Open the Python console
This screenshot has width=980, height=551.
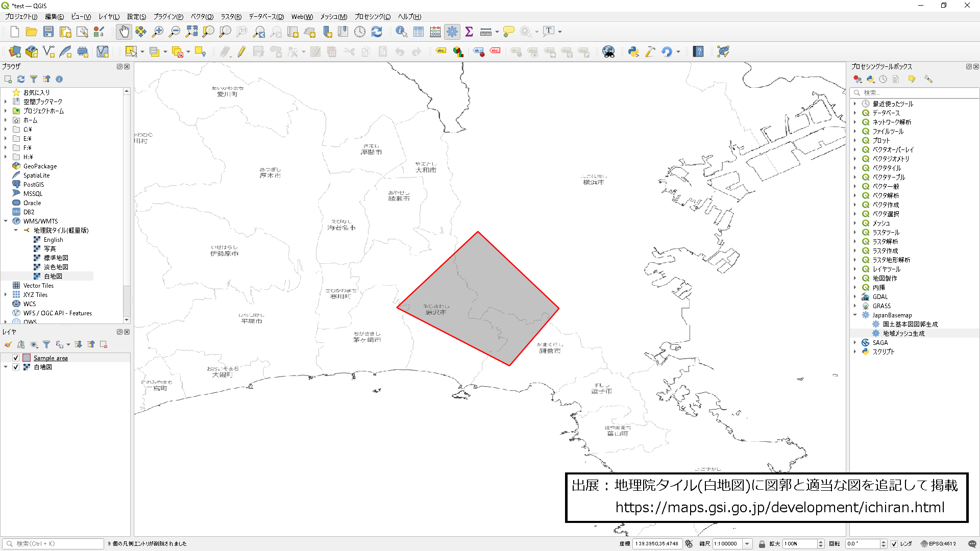[633, 52]
